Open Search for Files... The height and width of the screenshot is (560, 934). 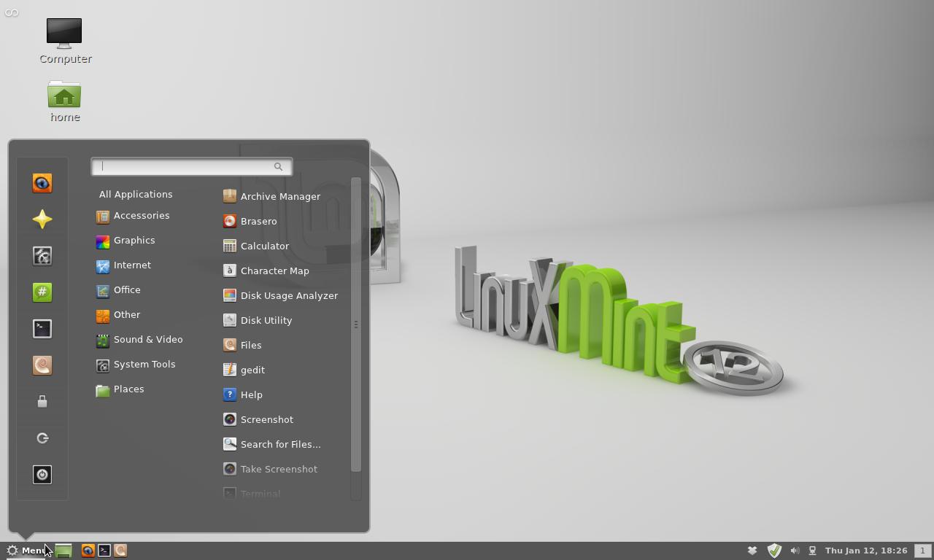pos(271,445)
